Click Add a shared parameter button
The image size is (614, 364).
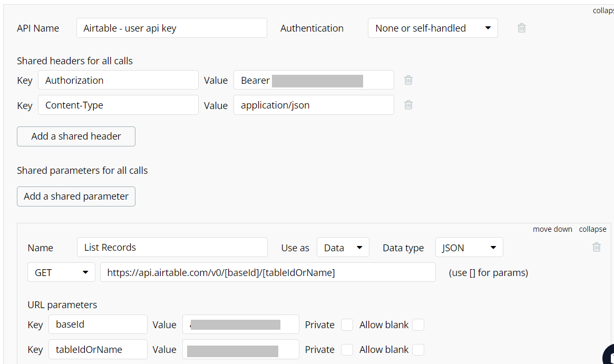[x=76, y=196]
